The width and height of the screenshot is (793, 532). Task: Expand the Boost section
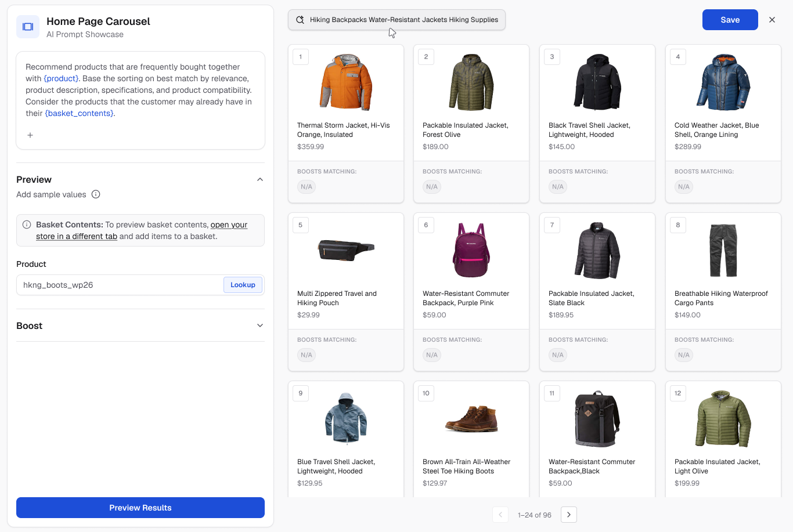(260, 325)
